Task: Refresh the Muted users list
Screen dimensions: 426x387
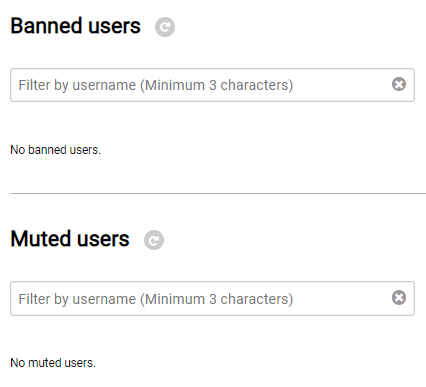Action: click(x=154, y=240)
